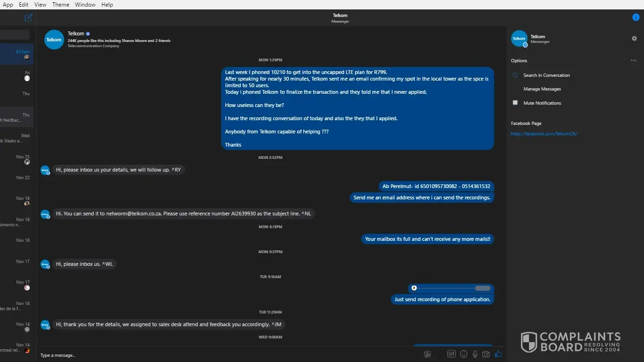Click the 'TUE 9:16AM' timestamp
This screenshot has width=644, height=362.
[271, 277]
